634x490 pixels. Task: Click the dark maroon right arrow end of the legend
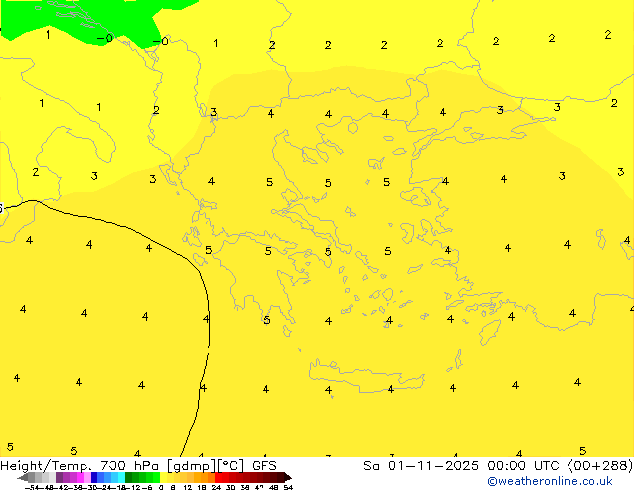pos(288,478)
